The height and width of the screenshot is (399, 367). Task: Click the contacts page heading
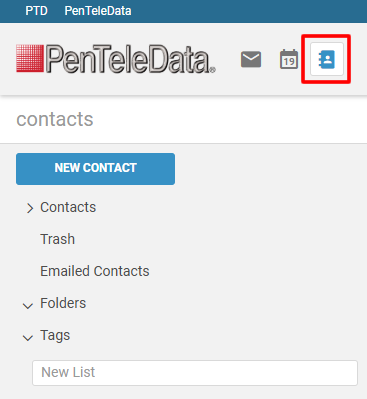(55, 119)
